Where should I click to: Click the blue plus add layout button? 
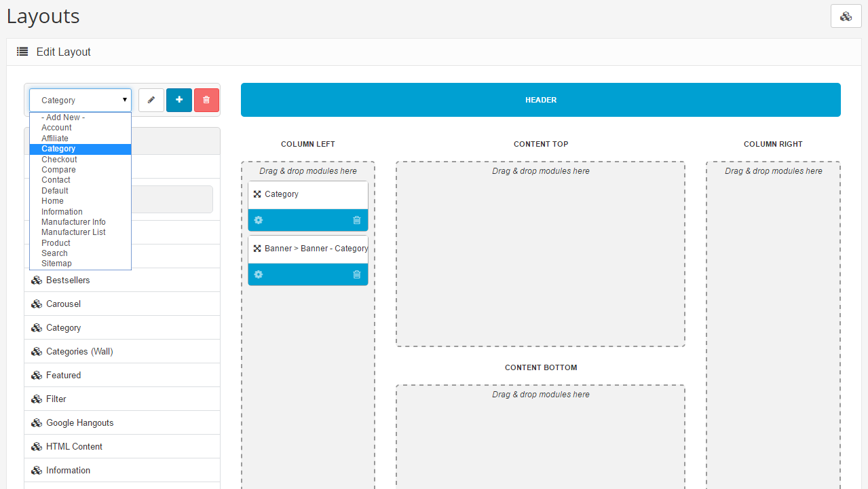[x=179, y=100]
